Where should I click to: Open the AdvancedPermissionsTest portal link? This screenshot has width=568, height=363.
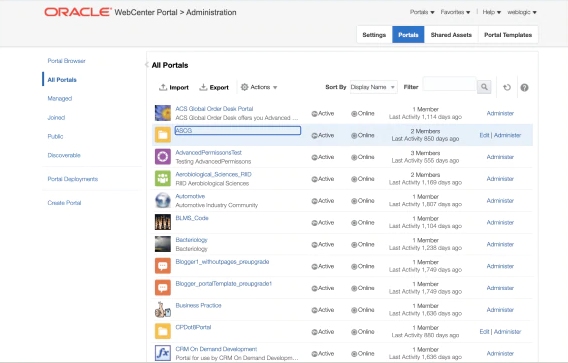coord(208,153)
